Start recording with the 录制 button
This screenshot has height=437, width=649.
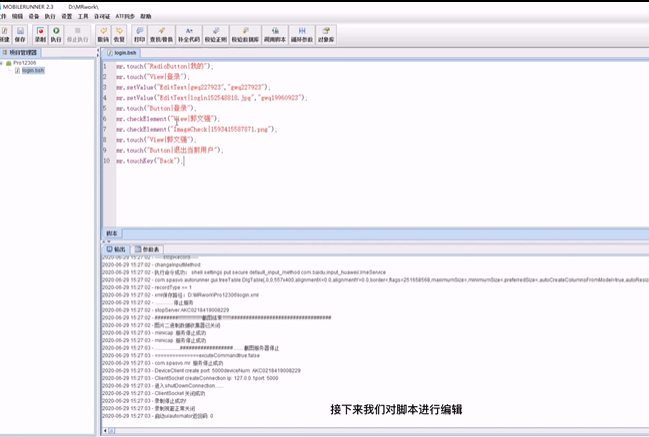pos(39,33)
